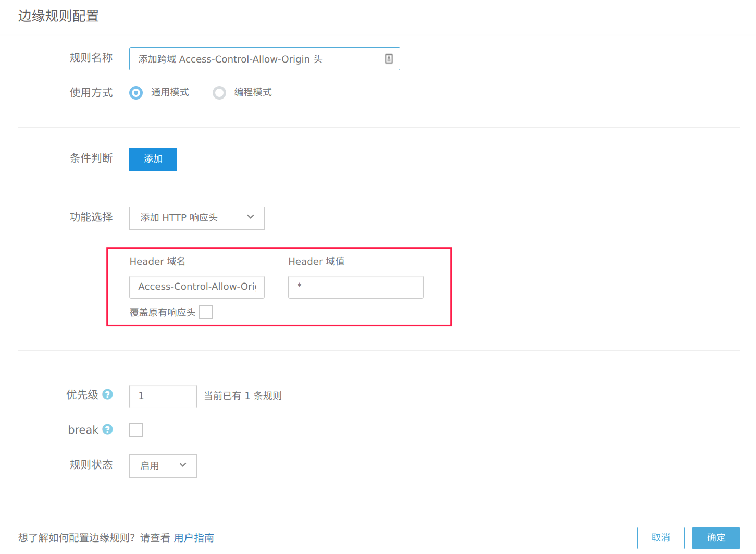
Task: Click the chevron arrow beside 启用
Action: 183,465
